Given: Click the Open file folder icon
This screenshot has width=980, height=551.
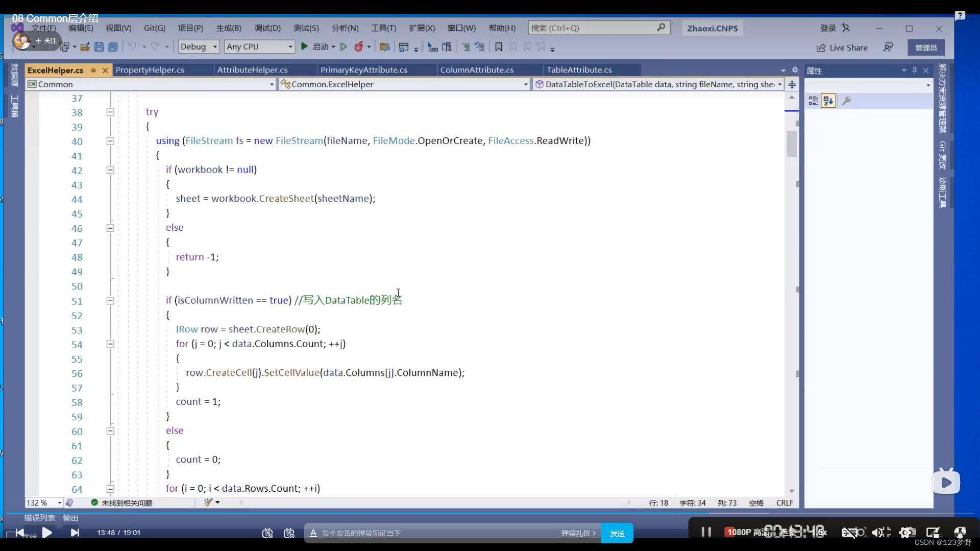Looking at the screenshot, I should tap(85, 47).
